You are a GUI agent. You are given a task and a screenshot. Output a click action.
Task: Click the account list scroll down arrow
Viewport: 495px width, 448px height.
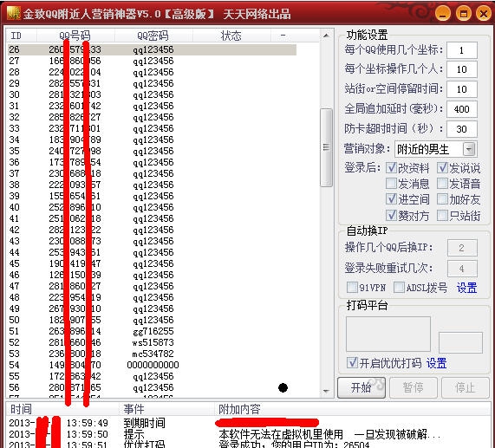pos(327,391)
